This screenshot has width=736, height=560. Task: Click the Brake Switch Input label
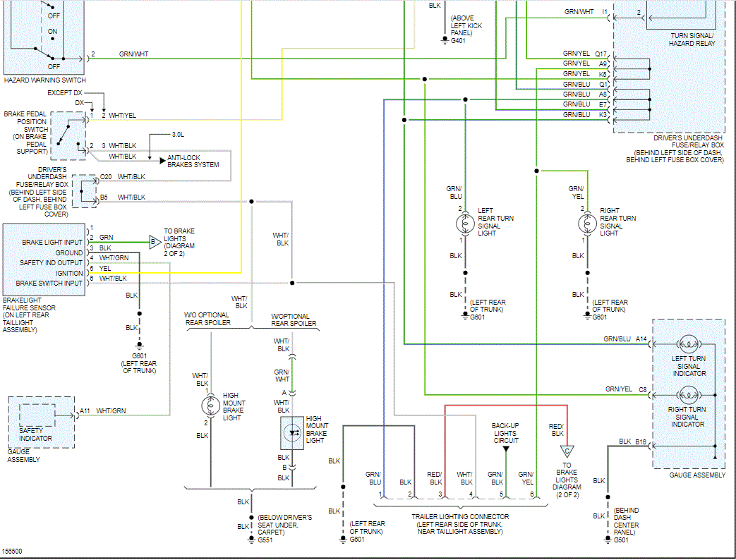(49, 284)
